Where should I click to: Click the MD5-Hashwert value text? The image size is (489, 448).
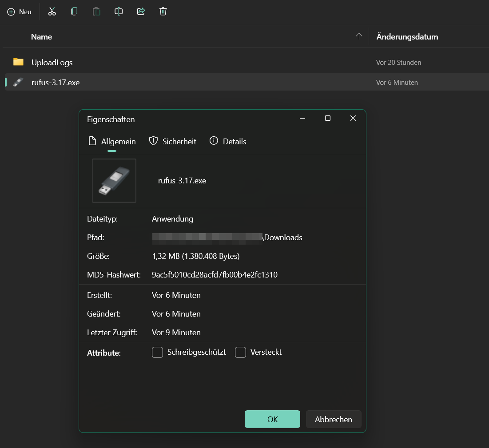[215, 274]
